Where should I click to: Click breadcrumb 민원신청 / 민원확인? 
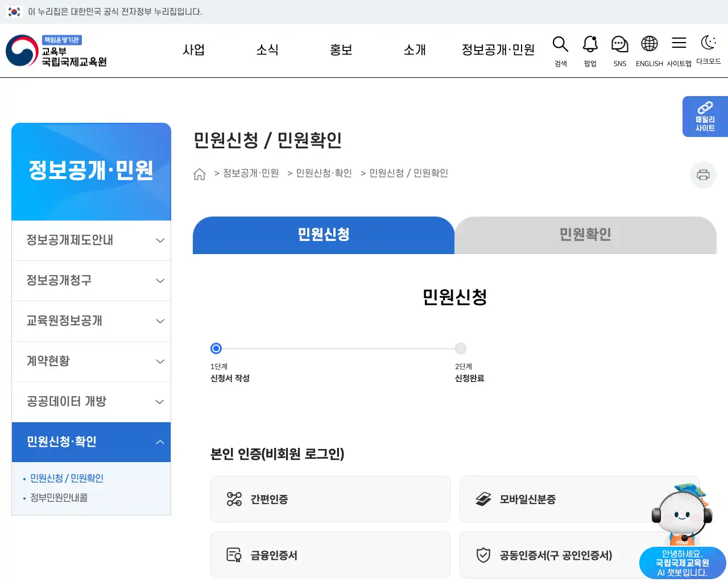tap(408, 173)
